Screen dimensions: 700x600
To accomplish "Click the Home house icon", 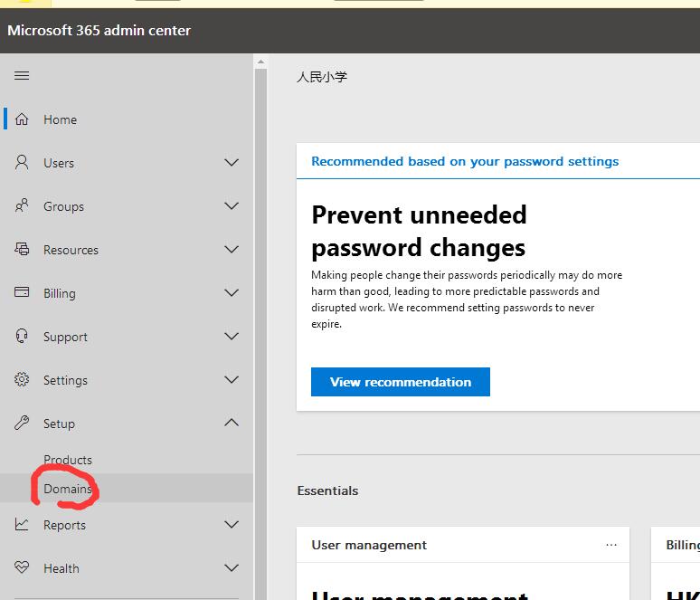I will pyautogui.click(x=22, y=119).
